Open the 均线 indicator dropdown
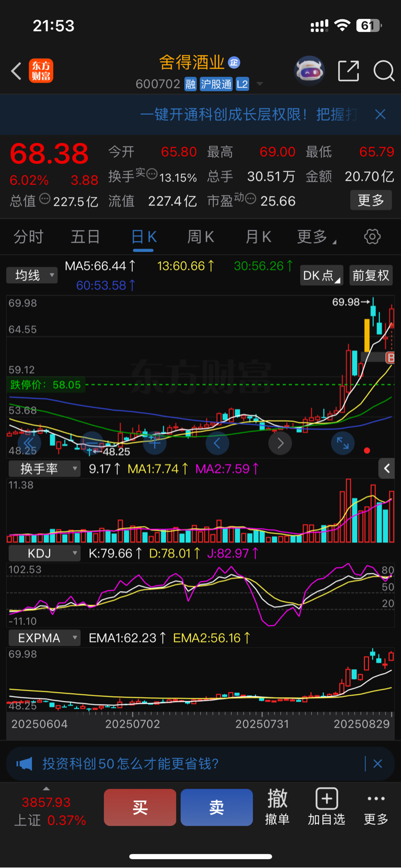 pyautogui.click(x=32, y=275)
